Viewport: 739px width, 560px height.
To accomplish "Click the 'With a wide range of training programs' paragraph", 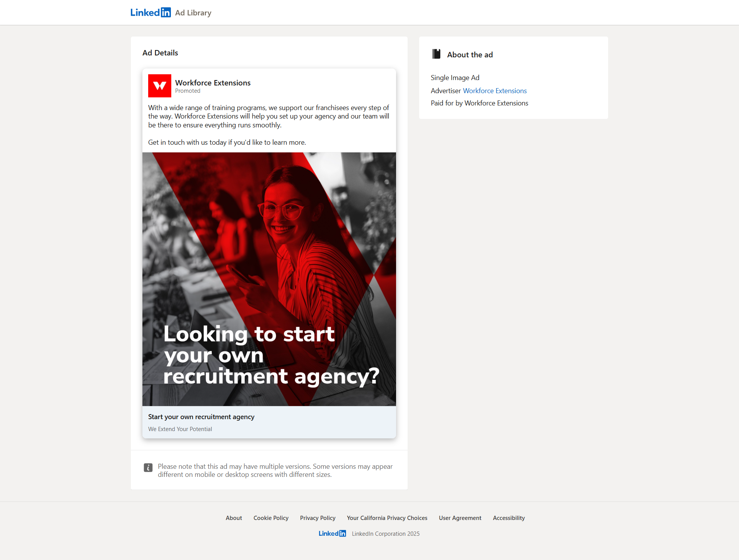I will (269, 116).
